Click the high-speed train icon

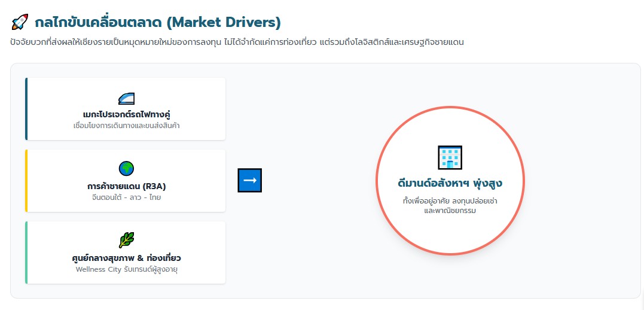tap(126, 98)
